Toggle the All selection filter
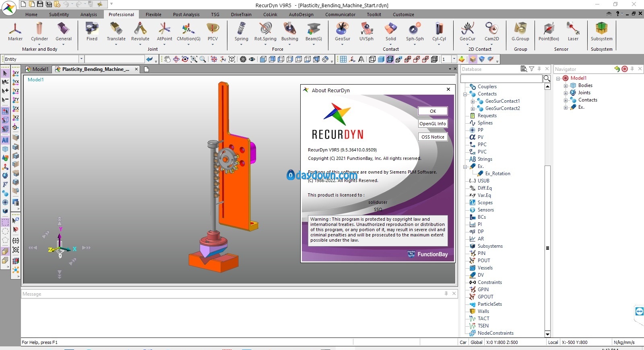Image resolution: width=644 pixels, height=350 pixels. [5, 140]
